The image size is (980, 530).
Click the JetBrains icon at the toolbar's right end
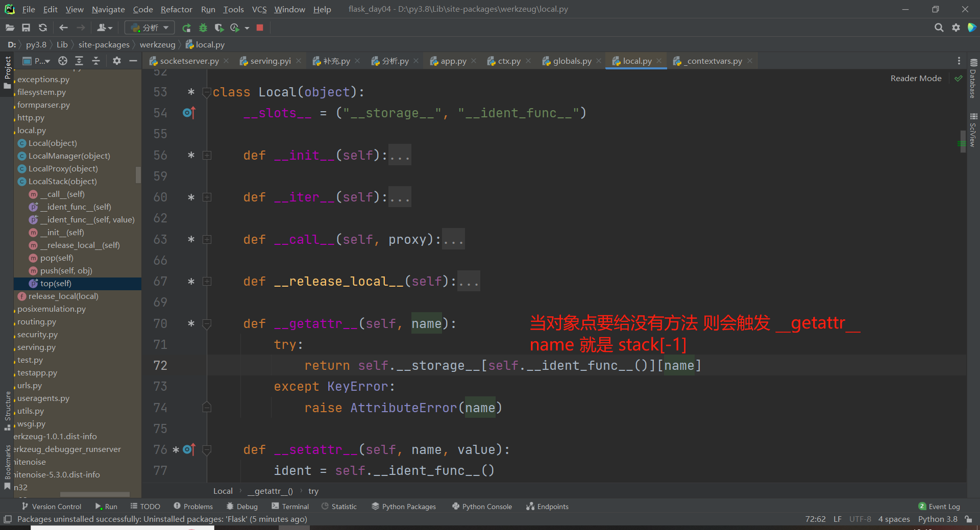[972, 28]
